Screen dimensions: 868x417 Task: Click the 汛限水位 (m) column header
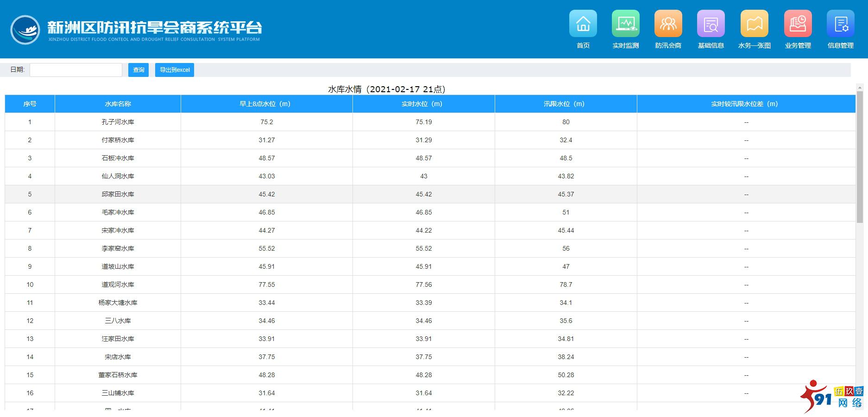pyautogui.click(x=566, y=104)
